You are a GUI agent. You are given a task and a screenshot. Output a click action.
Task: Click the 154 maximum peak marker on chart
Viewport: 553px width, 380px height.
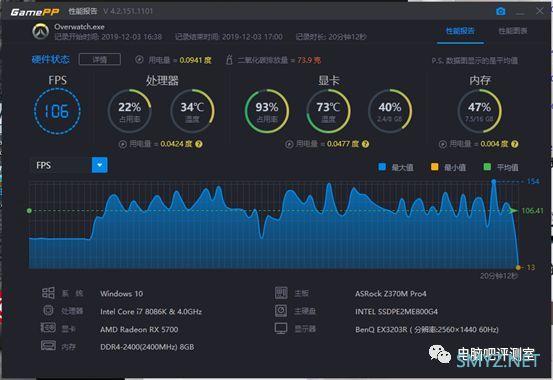click(494, 181)
